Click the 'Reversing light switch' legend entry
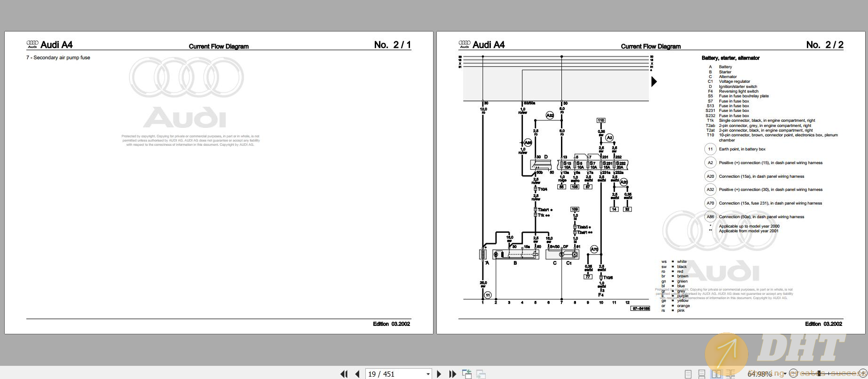Viewport: 868px width, 379px height. point(739,91)
